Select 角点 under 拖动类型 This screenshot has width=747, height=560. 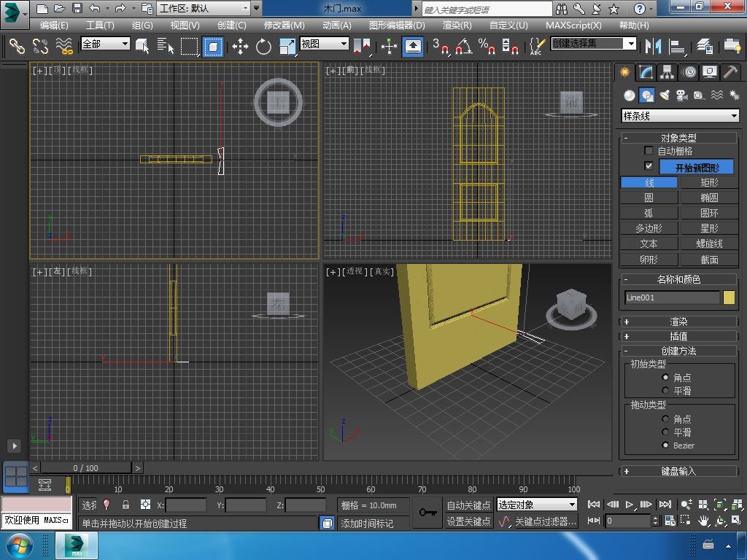click(x=665, y=419)
